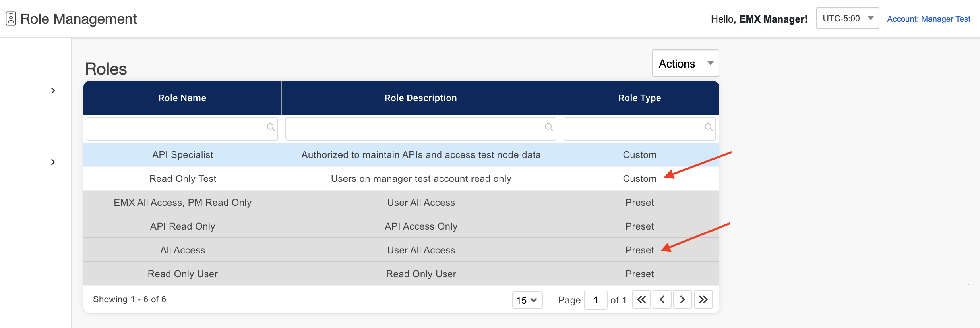Expand the upper sidebar chevron

pyautogui.click(x=53, y=91)
